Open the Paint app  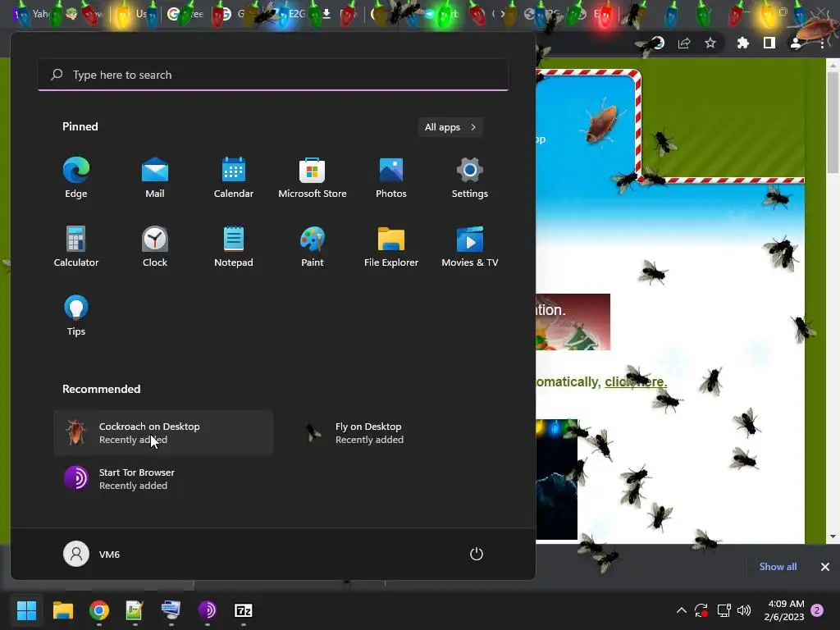tap(313, 246)
